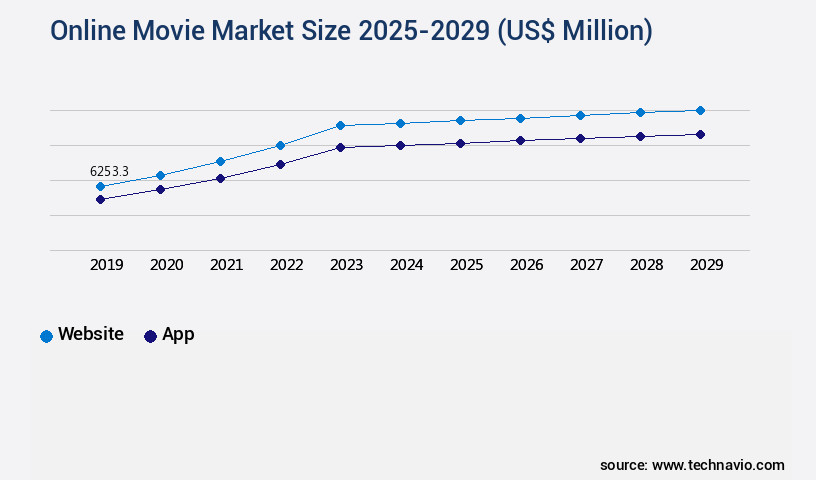
Task: Select the 2027 x-axis year label
Action: click(x=586, y=265)
